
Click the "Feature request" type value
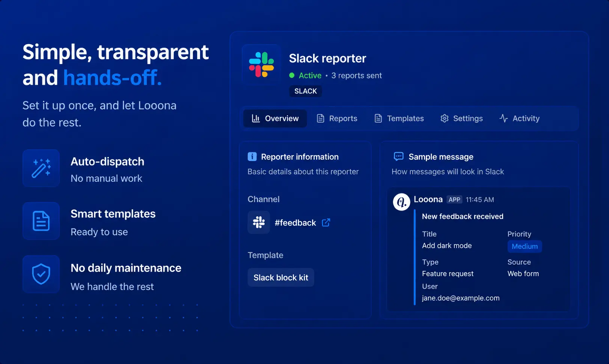(x=448, y=274)
